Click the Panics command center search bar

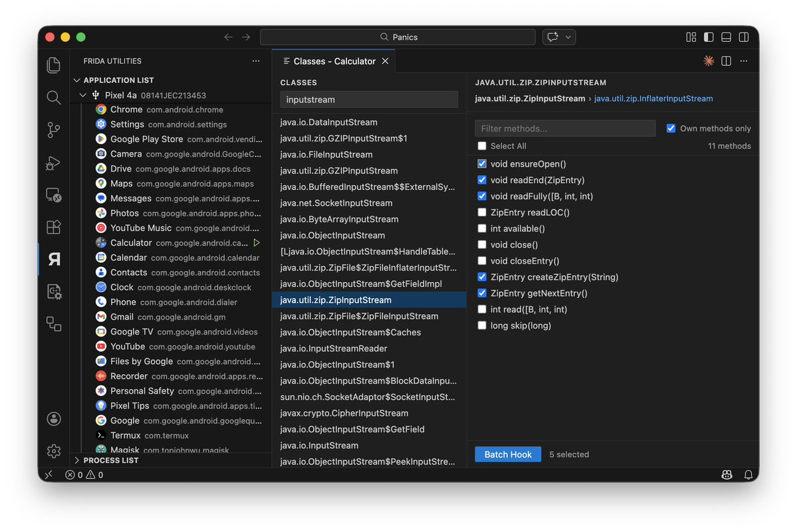pyautogui.click(x=398, y=37)
